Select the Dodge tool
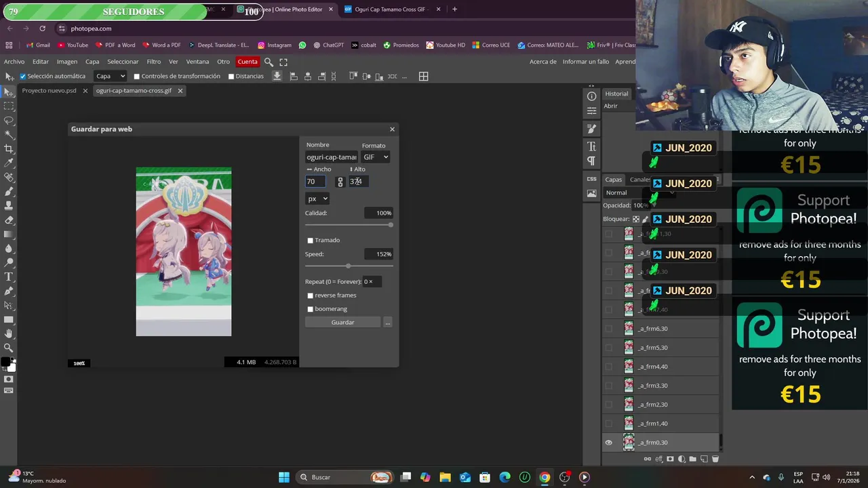The width and height of the screenshot is (868, 488). [9, 263]
